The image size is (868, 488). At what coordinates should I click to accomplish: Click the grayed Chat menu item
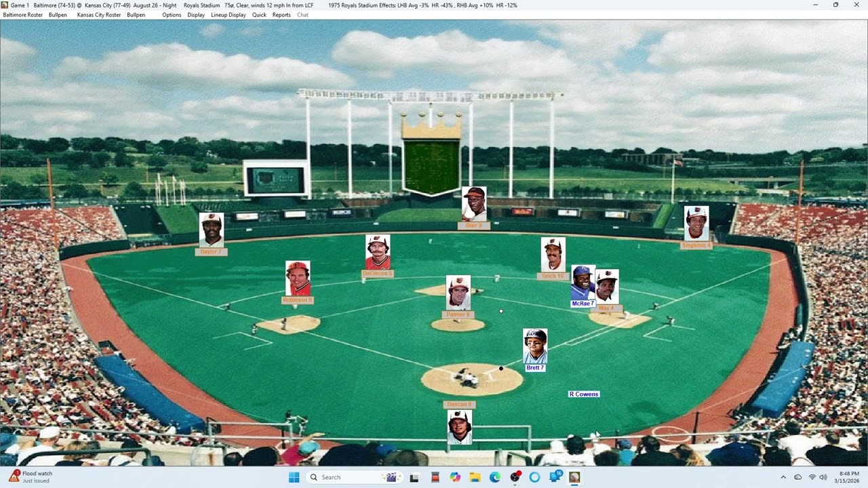pyautogui.click(x=302, y=15)
